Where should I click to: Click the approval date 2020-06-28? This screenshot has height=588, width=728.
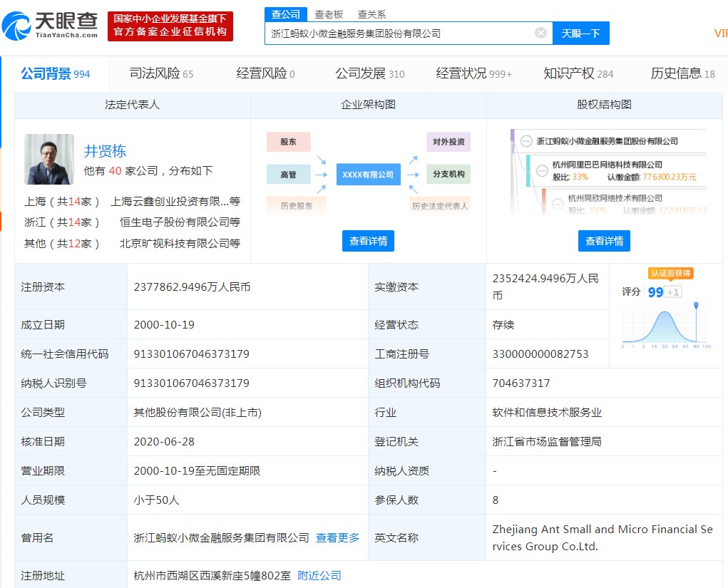[x=164, y=441]
